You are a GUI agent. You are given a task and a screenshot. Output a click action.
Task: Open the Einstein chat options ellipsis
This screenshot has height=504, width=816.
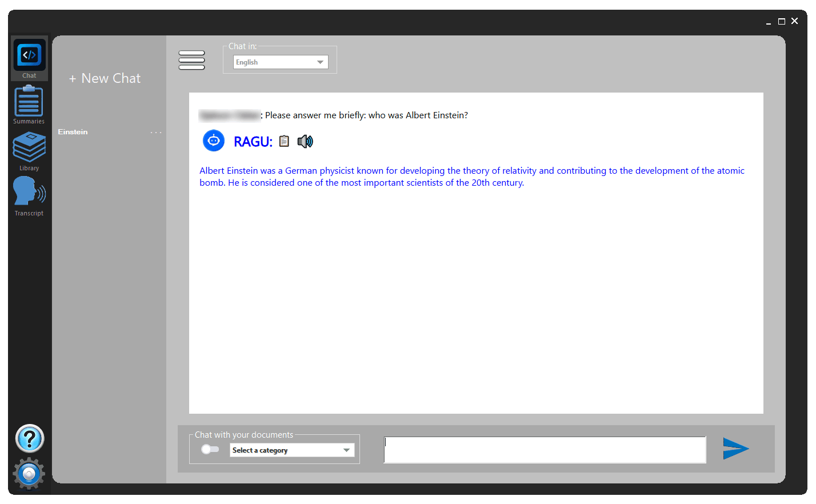tap(156, 133)
